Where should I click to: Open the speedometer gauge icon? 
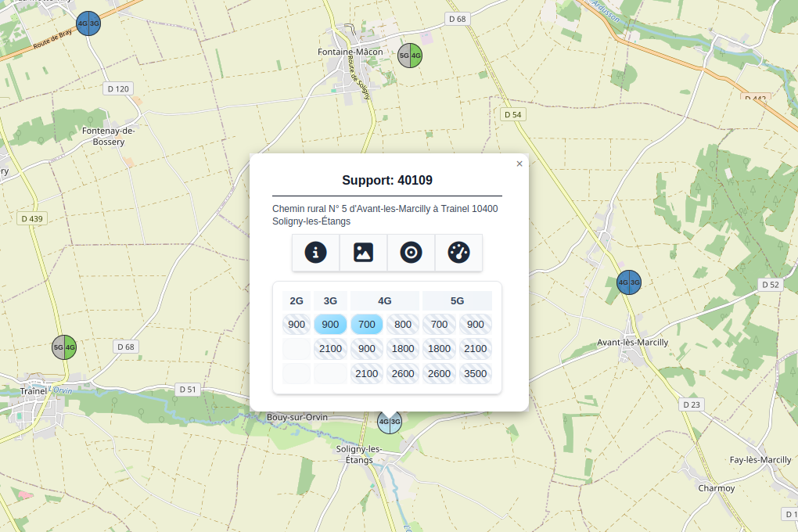point(458,253)
